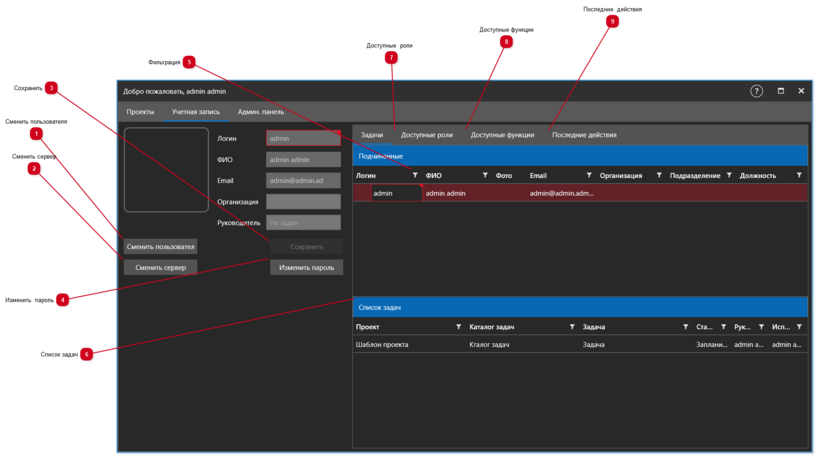817x457 pixels.
Task: Click into the Логин input field
Action: 303,139
